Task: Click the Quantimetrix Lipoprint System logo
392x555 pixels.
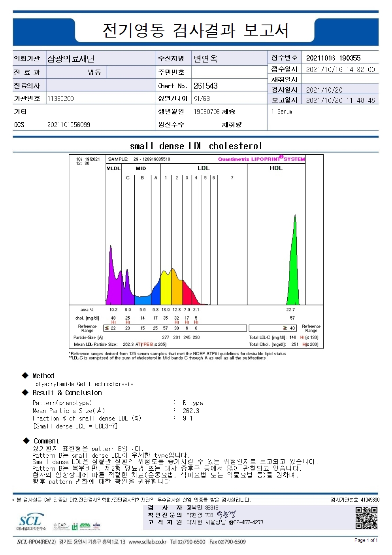Action: [261, 159]
